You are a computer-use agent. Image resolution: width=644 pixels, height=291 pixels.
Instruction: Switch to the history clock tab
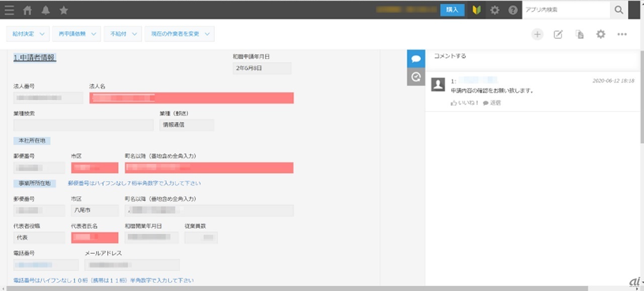pos(416,77)
